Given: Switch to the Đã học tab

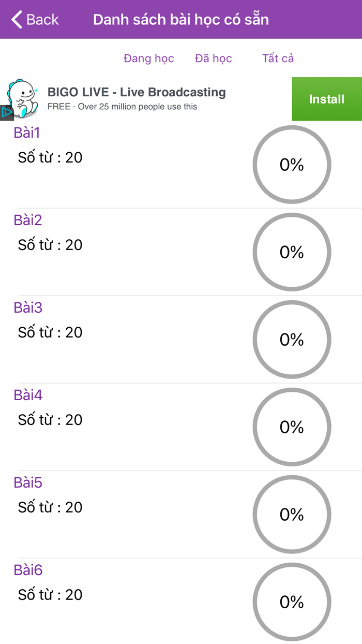Looking at the screenshot, I should pos(213,58).
